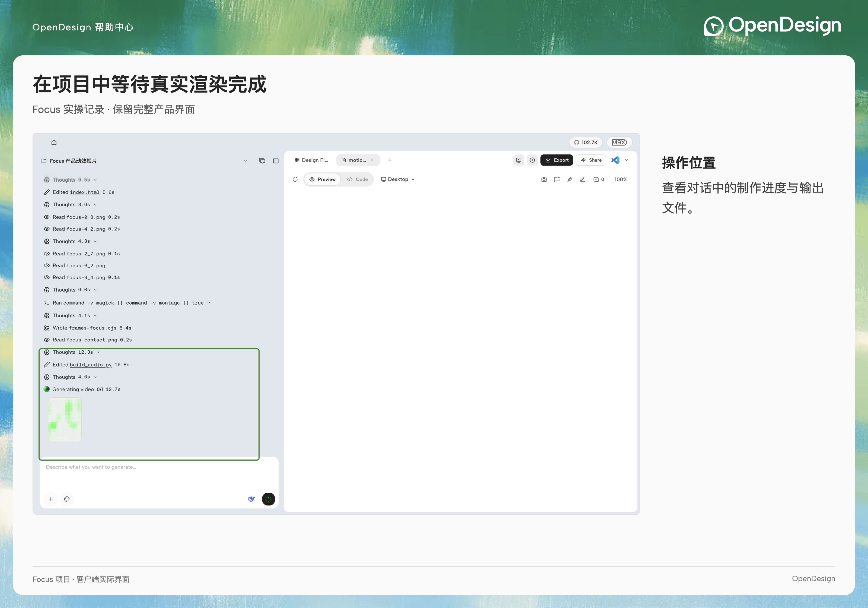The width and height of the screenshot is (868, 608).
Task: Expand Thoughts 4.0s entry
Action: pyautogui.click(x=70, y=377)
